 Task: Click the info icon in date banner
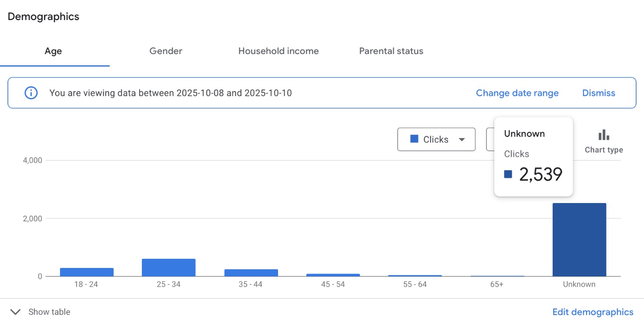[x=31, y=93]
